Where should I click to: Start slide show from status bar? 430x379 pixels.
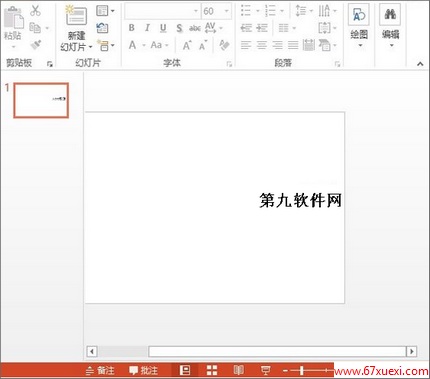(x=266, y=370)
